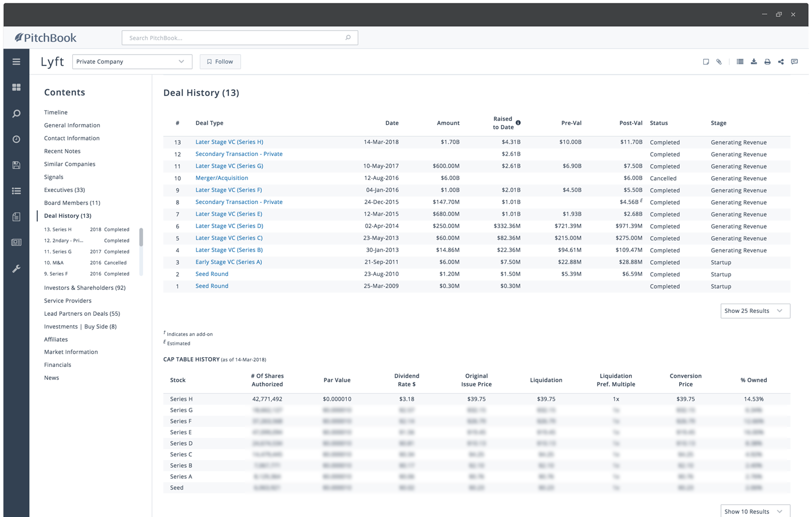Open the Merger/Acquisition deal link

point(221,178)
